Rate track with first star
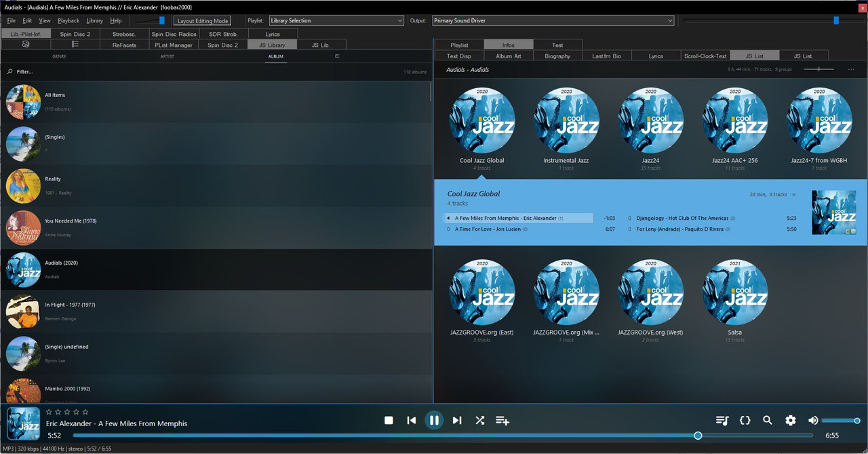Image resolution: width=868 pixels, height=454 pixels. [x=49, y=412]
